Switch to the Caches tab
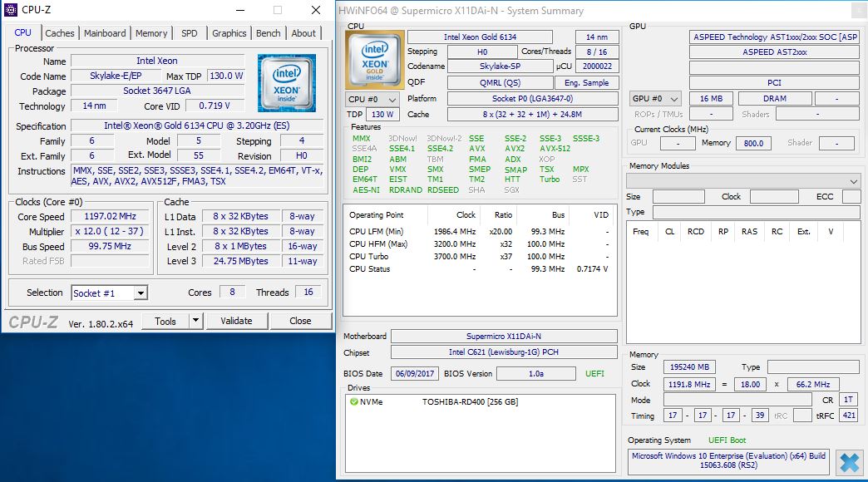 point(60,33)
